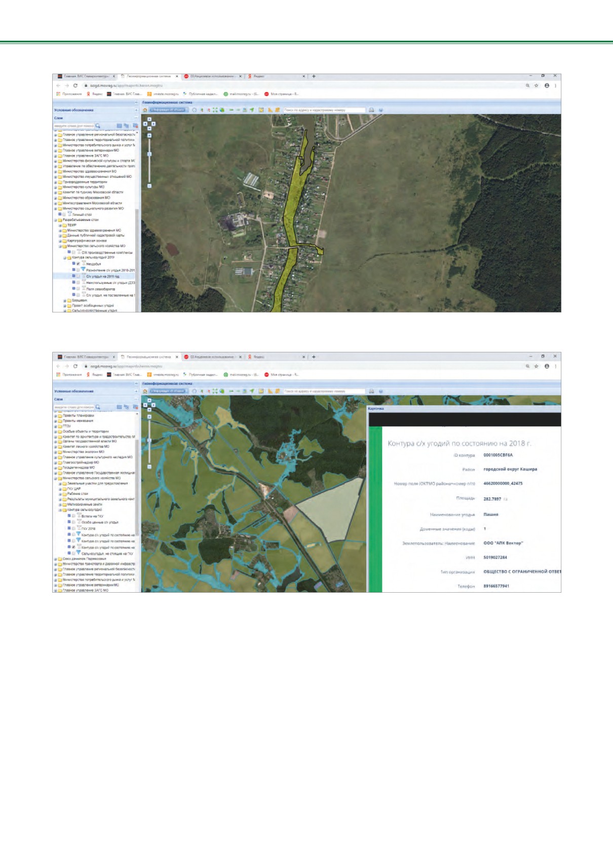The image size is (613, 868).
Task: Check the С/х угодья на 2019 год layer checkbox
Action: pyautogui.click(x=78, y=276)
